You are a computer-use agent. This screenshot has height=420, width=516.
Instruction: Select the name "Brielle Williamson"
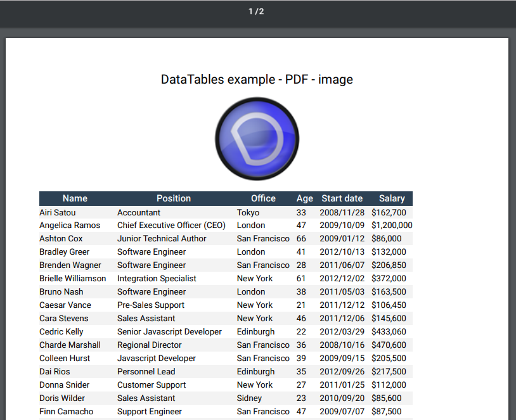click(x=73, y=279)
